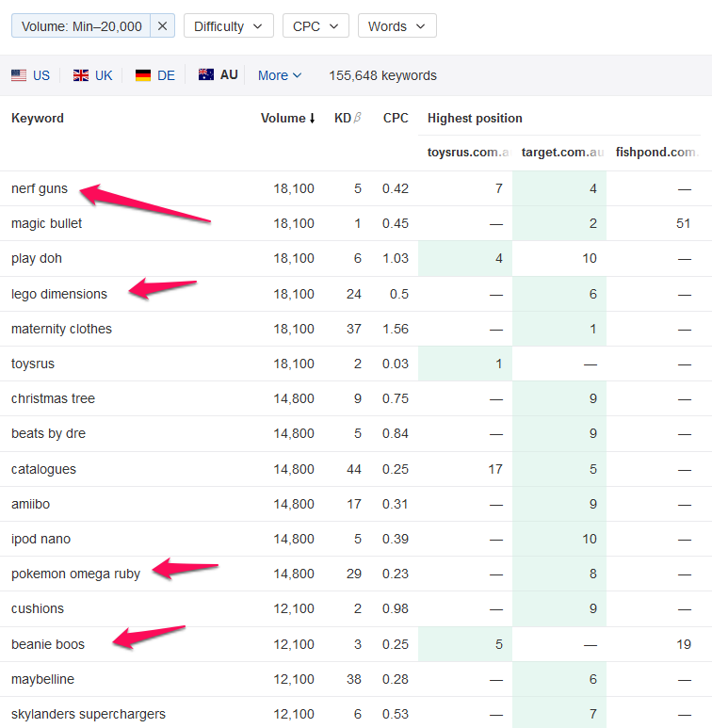The width and height of the screenshot is (712, 728).
Task: Switch to the UK flag country
Action: [93, 75]
